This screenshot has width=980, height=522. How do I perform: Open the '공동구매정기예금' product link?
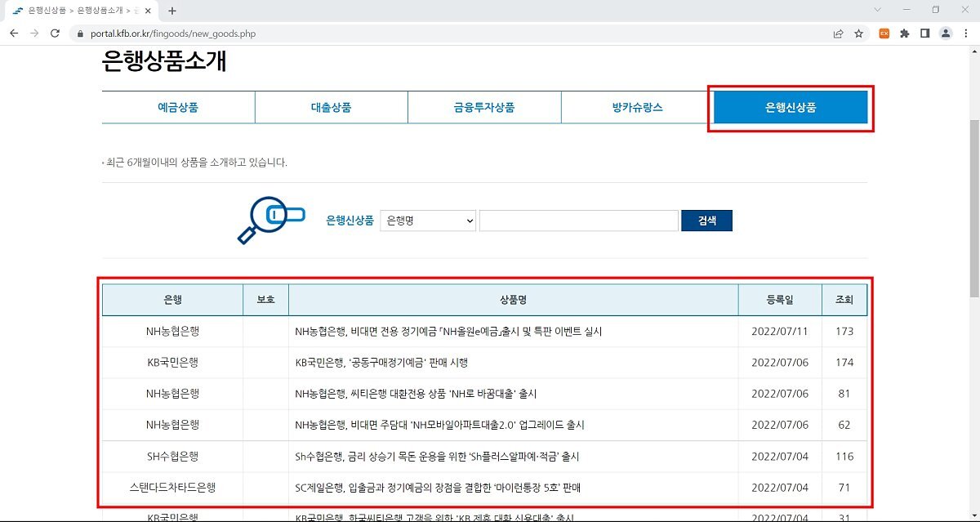(381, 363)
